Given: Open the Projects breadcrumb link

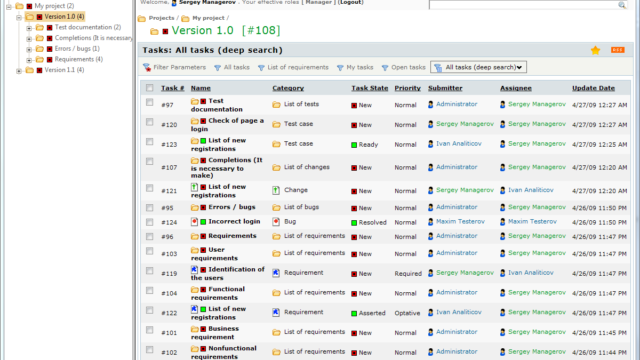Looking at the screenshot, I should [161, 18].
